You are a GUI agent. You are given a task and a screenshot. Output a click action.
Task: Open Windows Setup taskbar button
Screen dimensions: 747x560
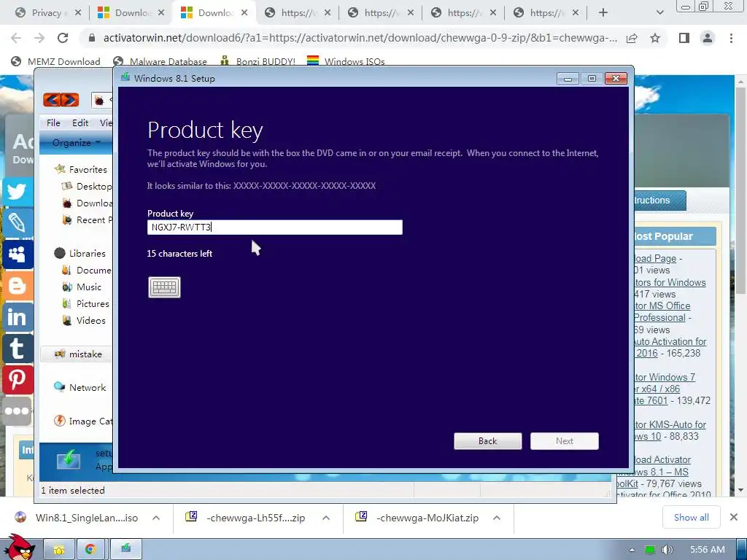tap(125, 550)
